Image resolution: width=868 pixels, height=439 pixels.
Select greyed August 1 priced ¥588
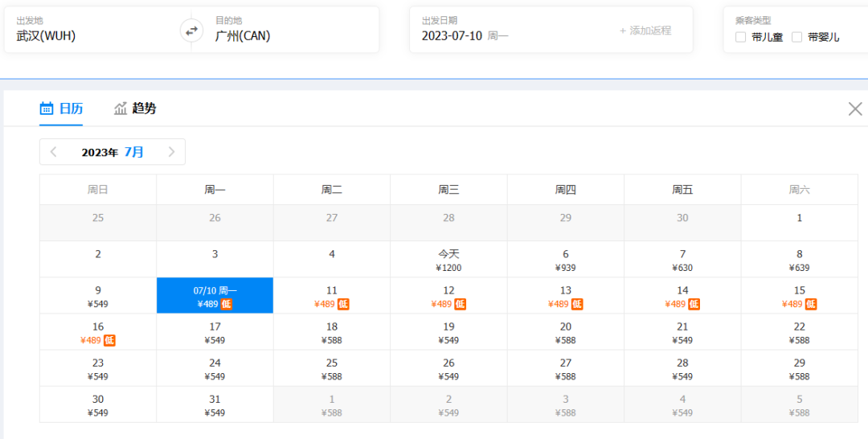coord(332,404)
